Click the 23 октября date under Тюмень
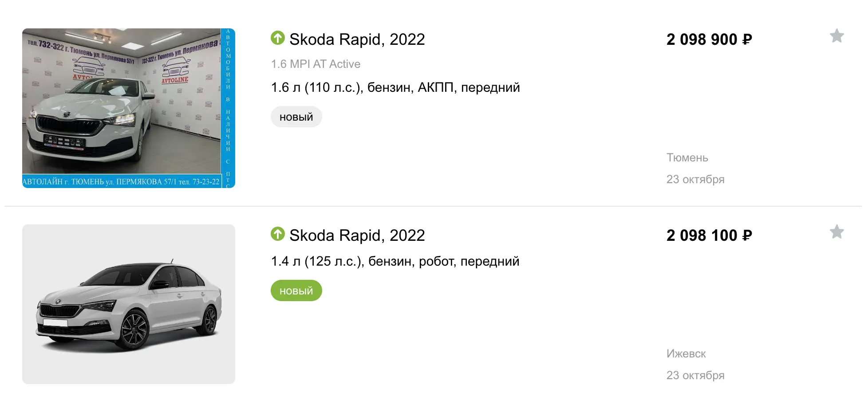 (695, 180)
